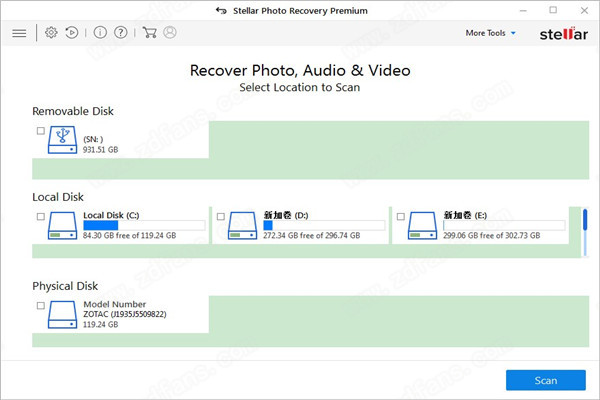Click the Local Disk (C:) usage bar
This screenshot has height=400, width=600.
pyautogui.click(x=144, y=225)
